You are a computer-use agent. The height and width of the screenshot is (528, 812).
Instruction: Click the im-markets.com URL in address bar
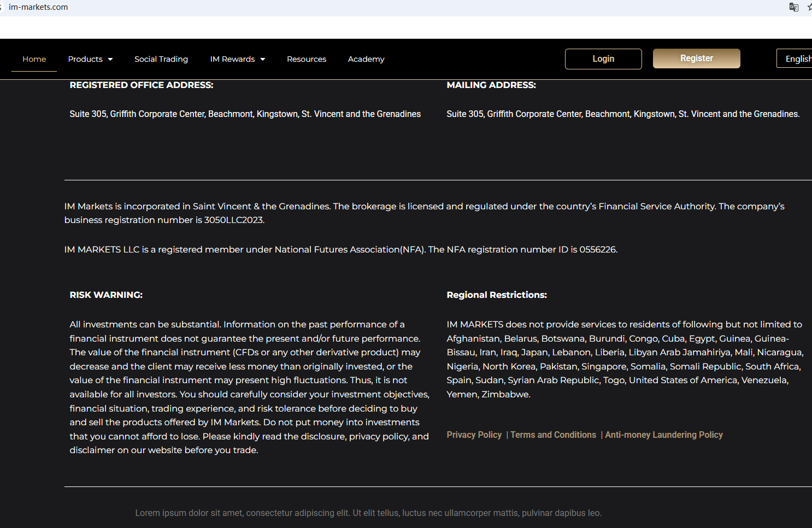click(38, 7)
